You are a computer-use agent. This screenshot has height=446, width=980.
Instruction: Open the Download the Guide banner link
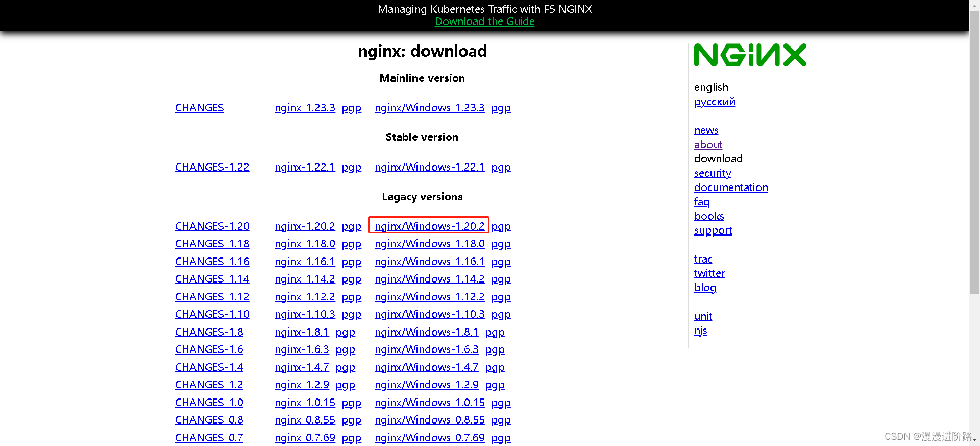tap(484, 21)
